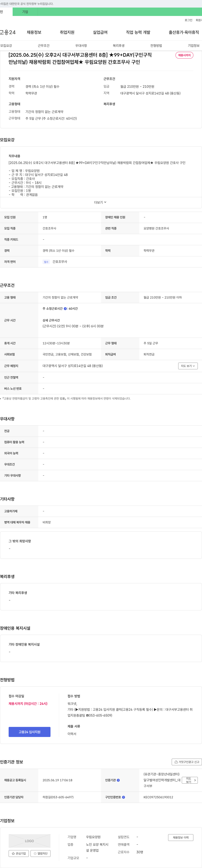Click company name 우림요양원
The width and height of the screenshot is (202, 868).
pyautogui.click(x=93, y=837)
